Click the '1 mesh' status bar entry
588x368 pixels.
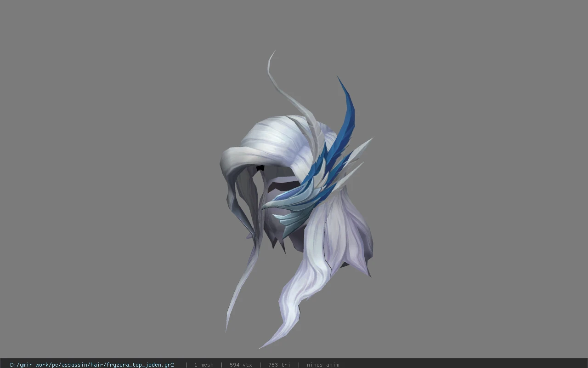tap(204, 365)
